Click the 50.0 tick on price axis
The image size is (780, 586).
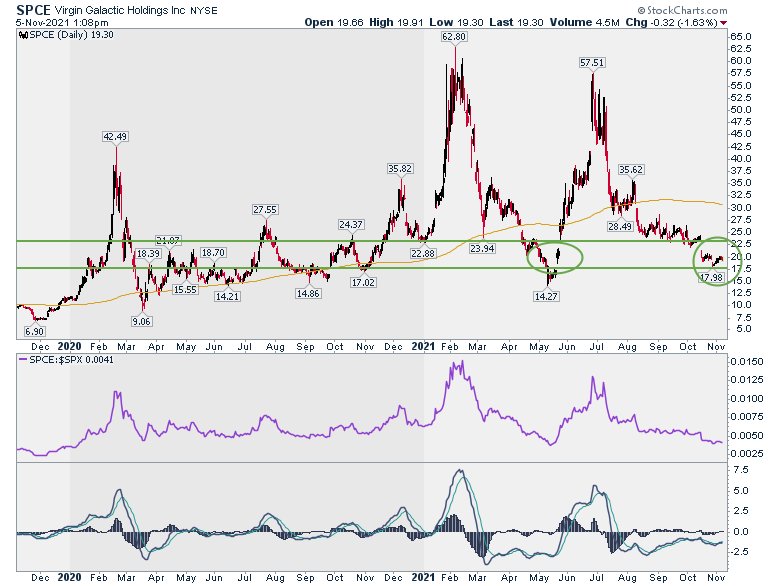(741, 110)
